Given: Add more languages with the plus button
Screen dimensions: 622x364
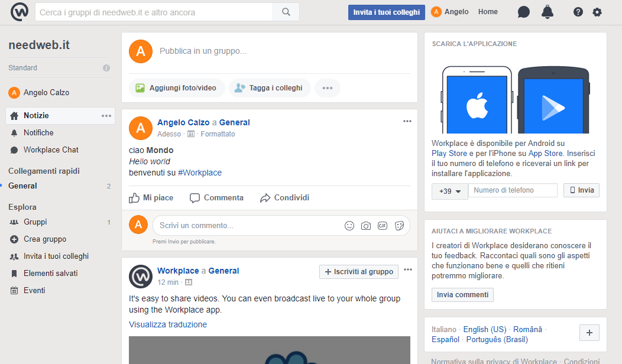Looking at the screenshot, I should (x=589, y=333).
